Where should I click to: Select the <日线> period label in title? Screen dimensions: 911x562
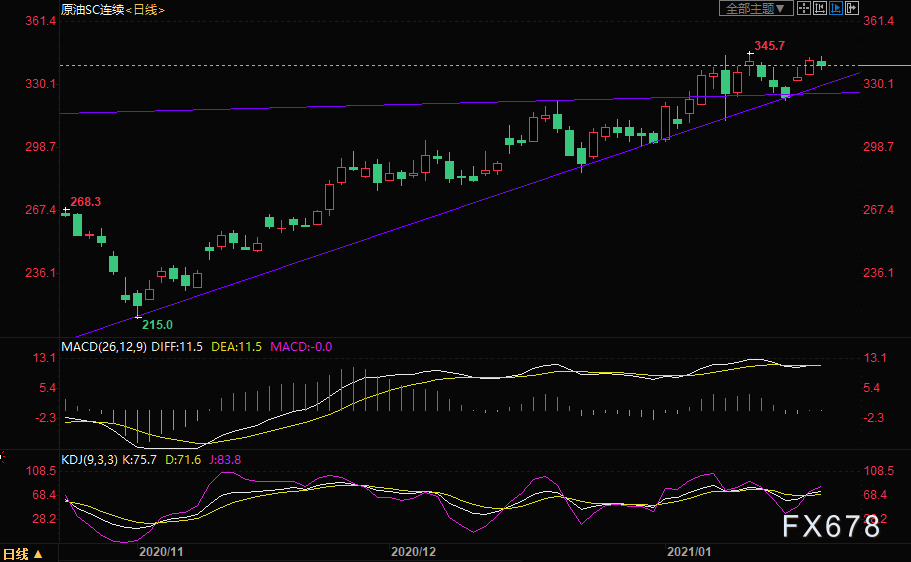point(145,10)
